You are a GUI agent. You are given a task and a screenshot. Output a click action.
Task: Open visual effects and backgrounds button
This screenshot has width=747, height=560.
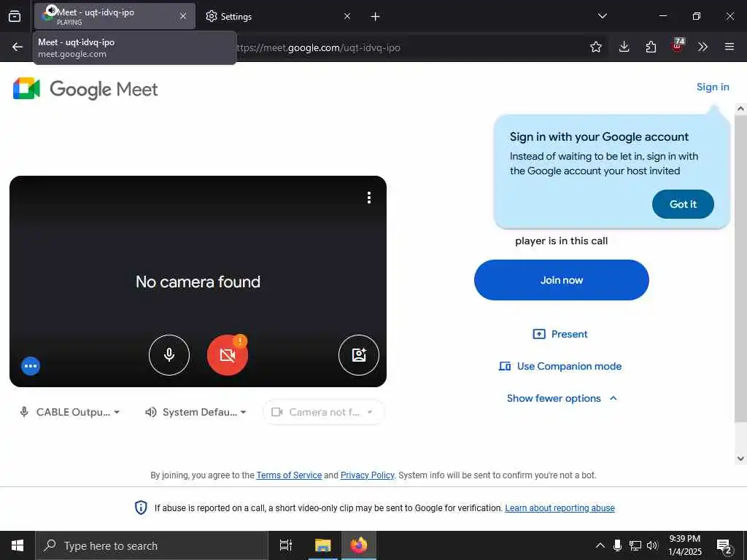359,355
